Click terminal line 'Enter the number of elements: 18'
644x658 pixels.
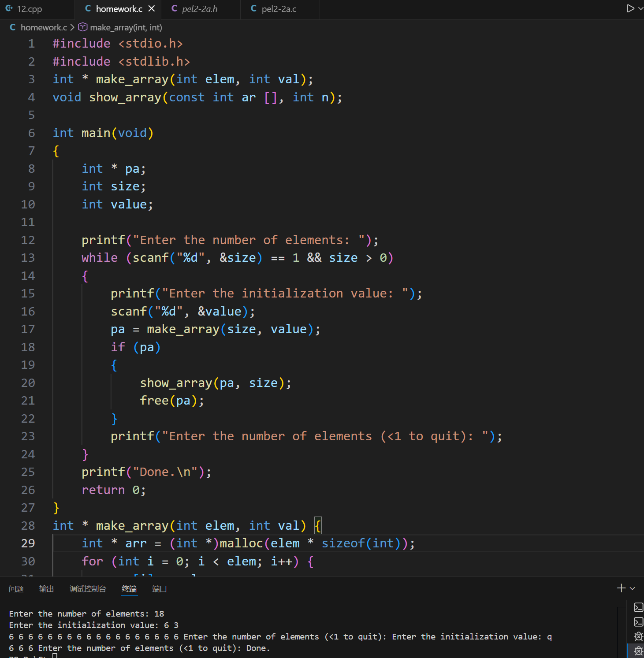(x=86, y=614)
